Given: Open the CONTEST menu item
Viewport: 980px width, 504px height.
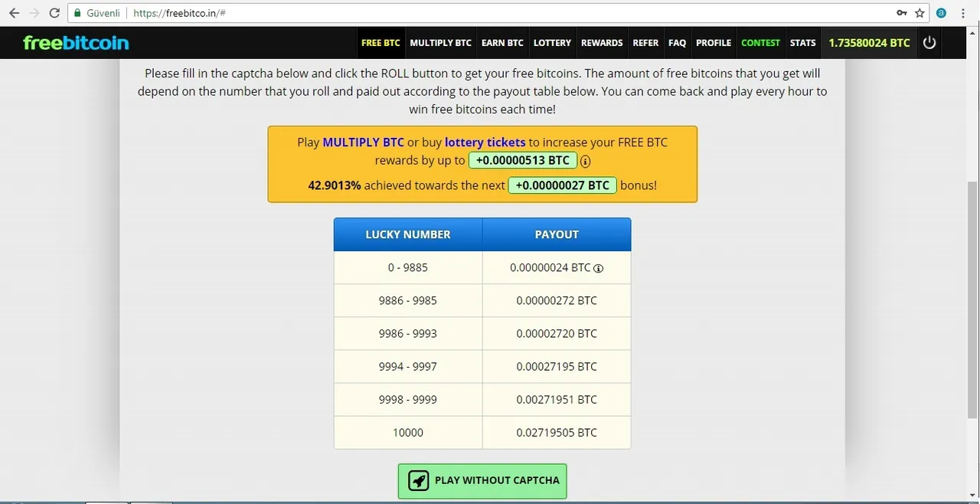Looking at the screenshot, I should (760, 43).
